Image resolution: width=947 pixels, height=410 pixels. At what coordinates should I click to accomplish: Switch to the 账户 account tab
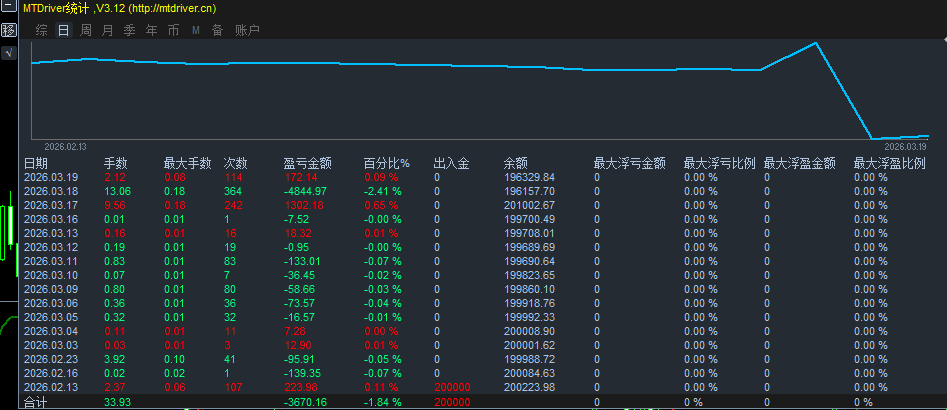tap(246, 30)
